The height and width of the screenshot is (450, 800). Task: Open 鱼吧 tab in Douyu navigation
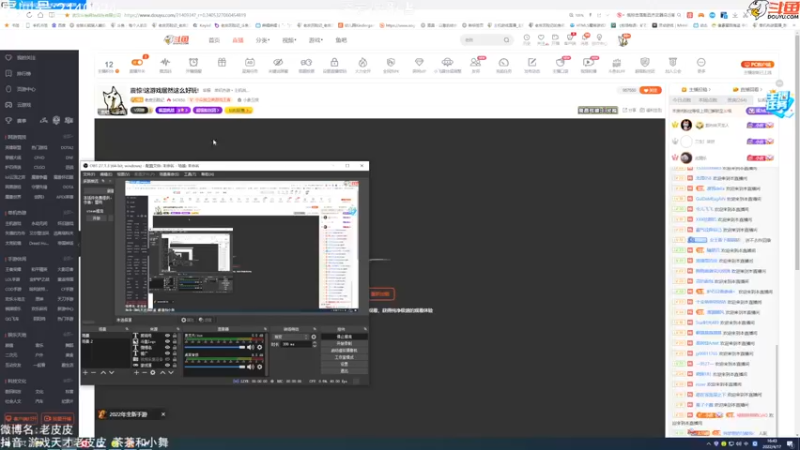click(341, 40)
